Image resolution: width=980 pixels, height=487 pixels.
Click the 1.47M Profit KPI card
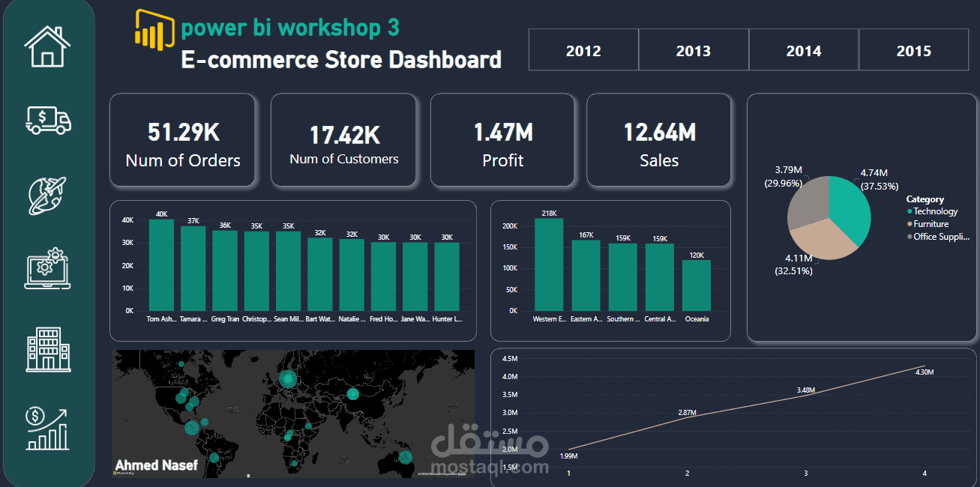(502, 140)
